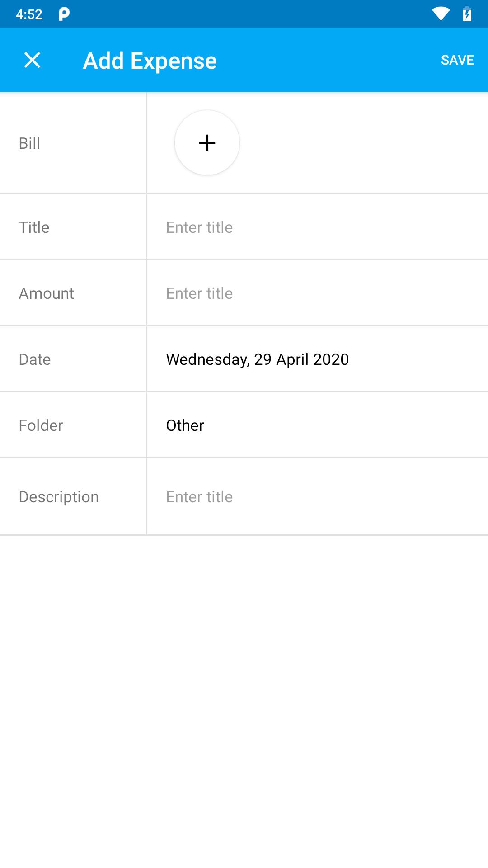Image resolution: width=488 pixels, height=868 pixels.
Task: Click the Bill row label
Action: tap(30, 143)
